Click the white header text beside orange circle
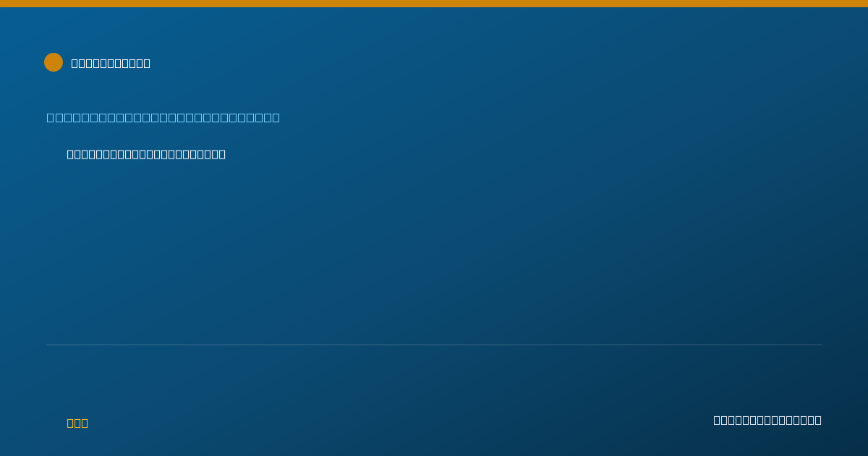 (111, 63)
